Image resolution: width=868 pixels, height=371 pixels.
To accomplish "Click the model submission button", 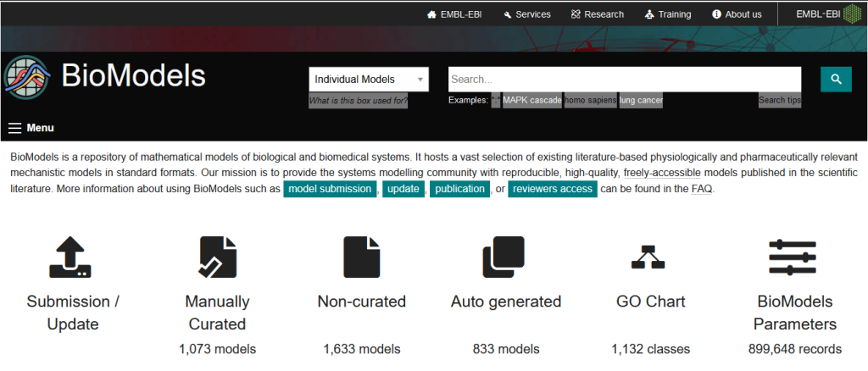I will (x=330, y=189).
